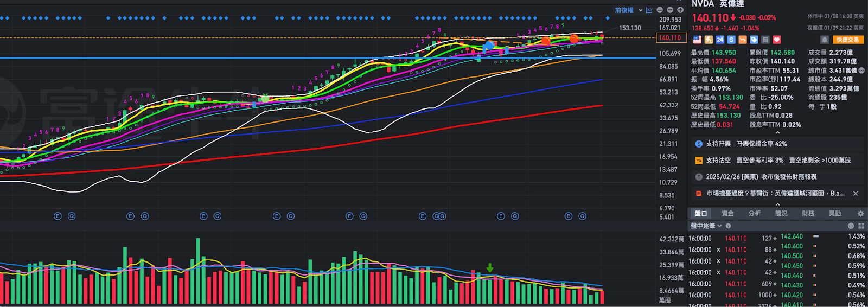Click the 2025/02/26 earnings release notice

tap(777, 177)
